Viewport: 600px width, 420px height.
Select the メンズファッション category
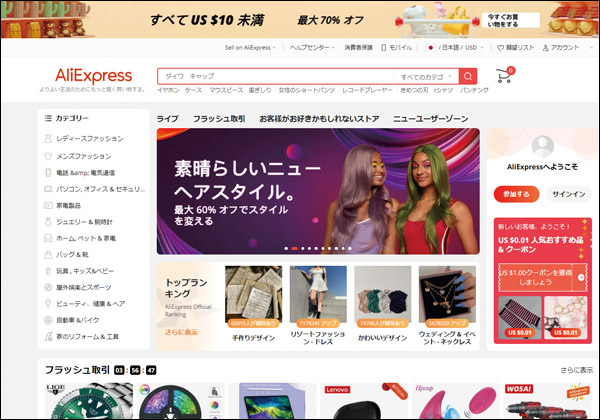tap(83, 156)
